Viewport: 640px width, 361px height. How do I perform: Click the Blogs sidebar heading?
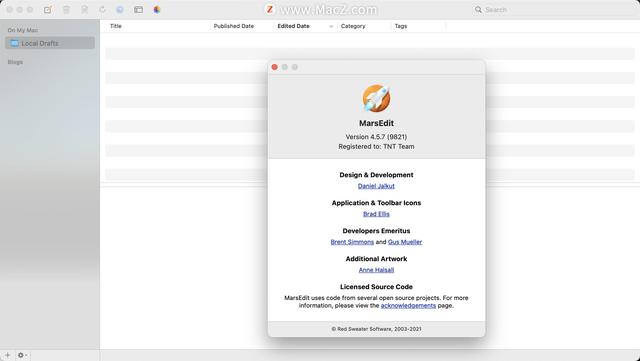(15, 62)
